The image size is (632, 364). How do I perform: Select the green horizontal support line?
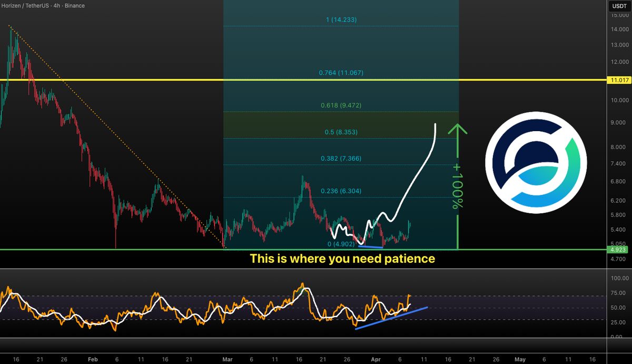coord(303,250)
